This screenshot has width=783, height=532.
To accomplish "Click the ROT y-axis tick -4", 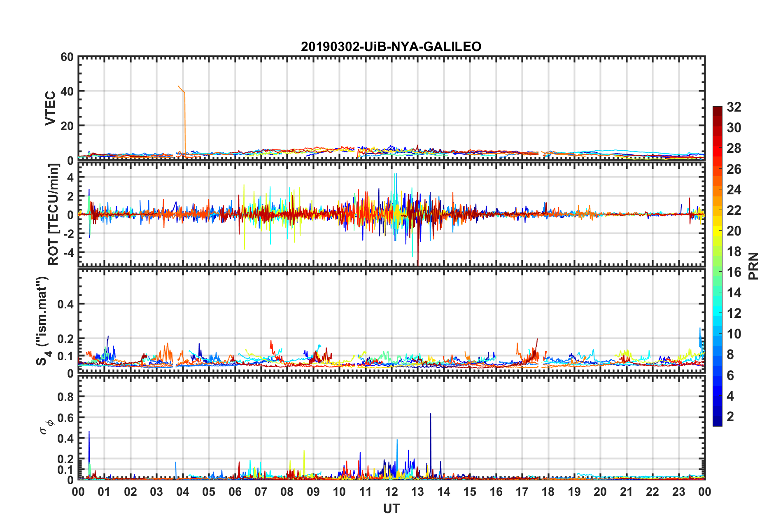I will click(68, 252).
